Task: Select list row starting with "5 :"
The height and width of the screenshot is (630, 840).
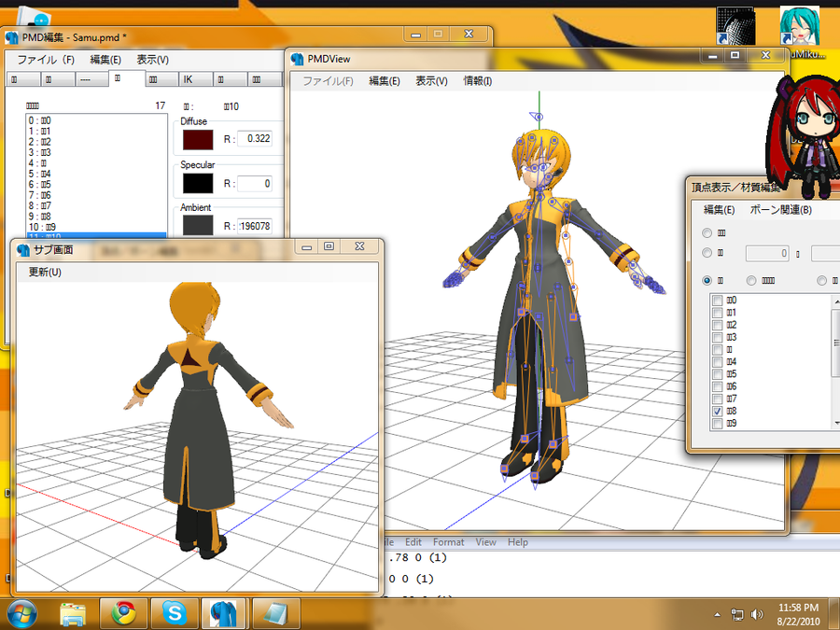Action: [x=96, y=175]
